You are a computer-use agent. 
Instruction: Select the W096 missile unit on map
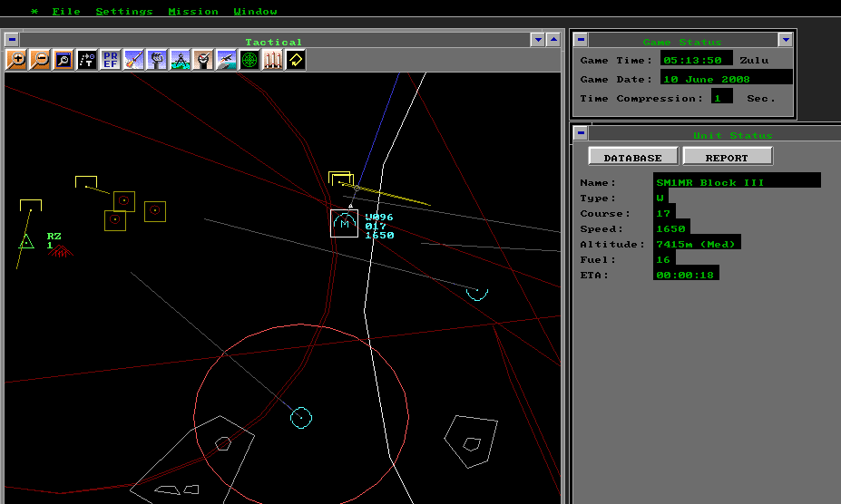point(344,223)
